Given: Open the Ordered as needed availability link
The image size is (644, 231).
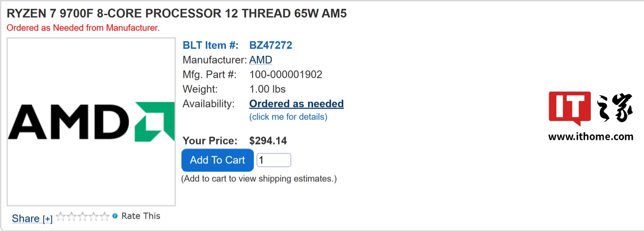Looking at the screenshot, I should coord(296,104).
